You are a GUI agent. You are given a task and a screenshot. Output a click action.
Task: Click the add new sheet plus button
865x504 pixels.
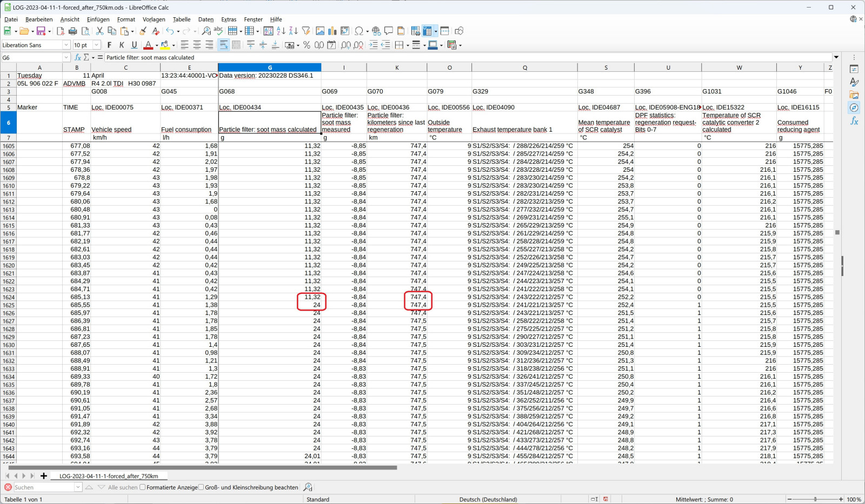tap(44, 476)
